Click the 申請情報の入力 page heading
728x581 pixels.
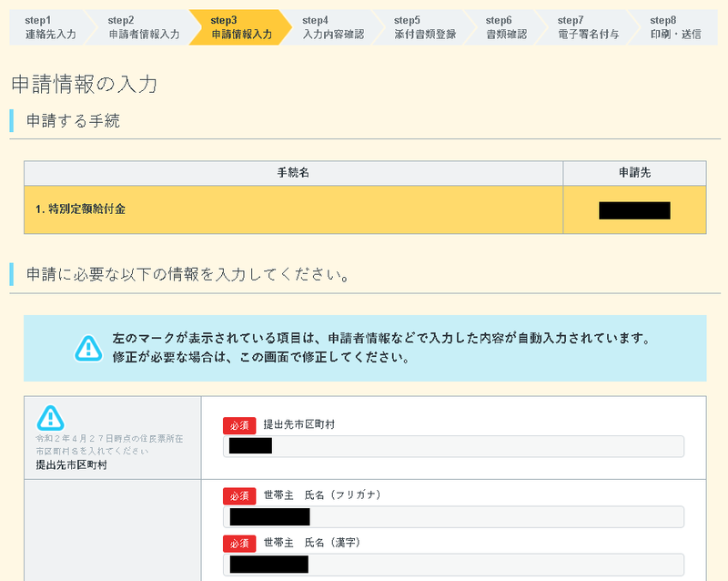coord(84,85)
